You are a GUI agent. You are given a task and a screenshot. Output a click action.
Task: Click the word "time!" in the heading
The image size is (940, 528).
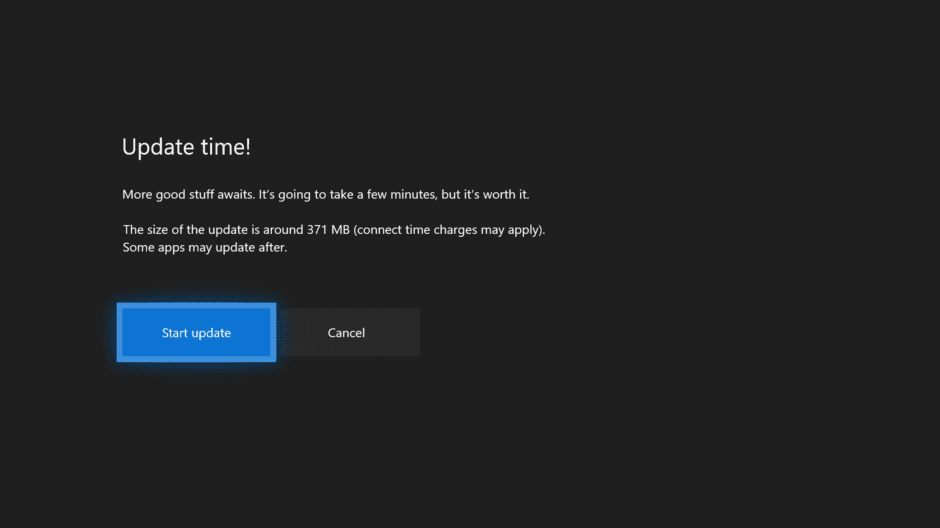pyautogui.click(x=228, y=147)
